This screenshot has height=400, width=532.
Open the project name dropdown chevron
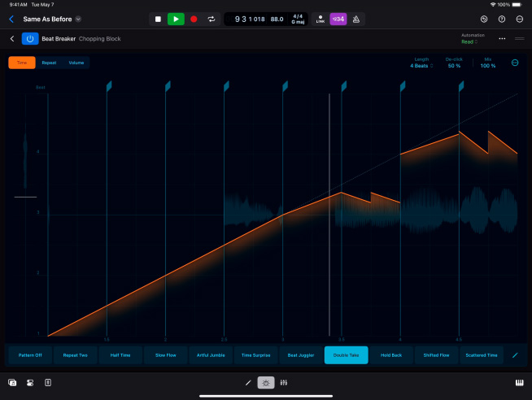[78, 19]
